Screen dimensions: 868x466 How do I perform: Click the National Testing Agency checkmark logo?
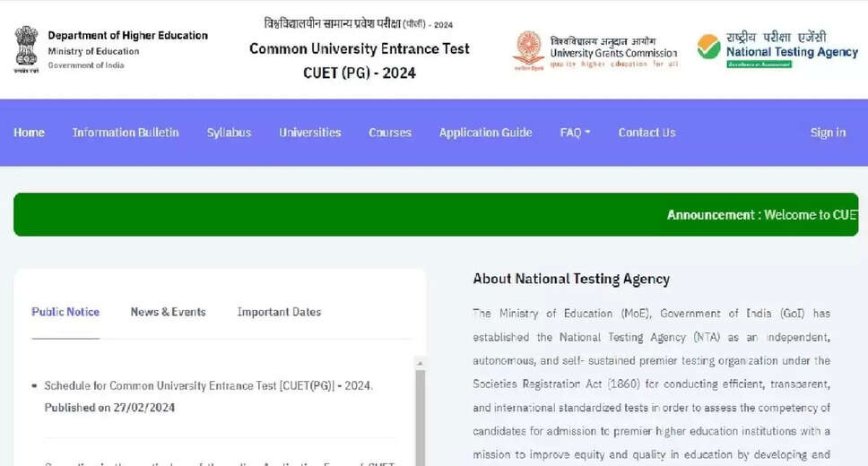pyautogui.click(x=708, y=47)
